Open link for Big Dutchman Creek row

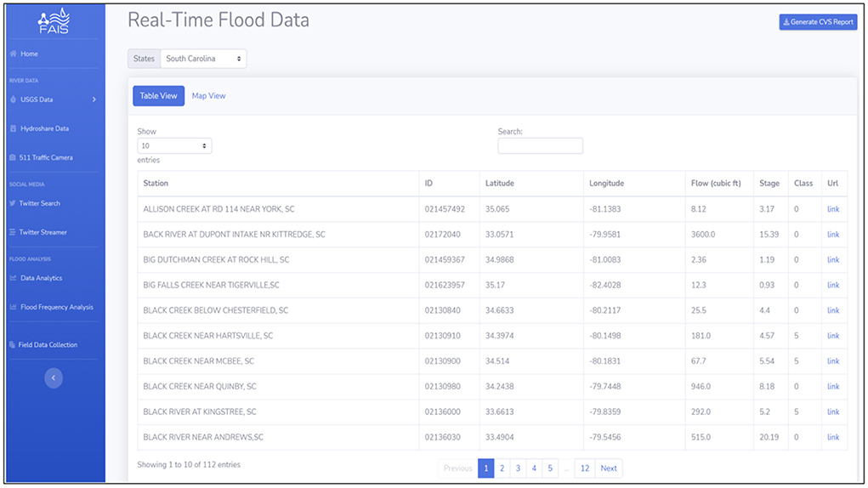833,260
